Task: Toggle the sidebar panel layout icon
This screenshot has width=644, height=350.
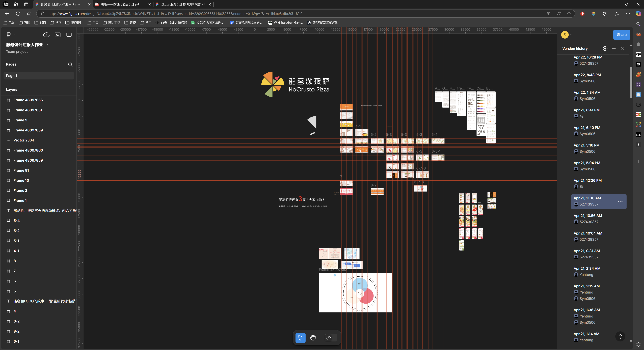Action: point(69,35)
